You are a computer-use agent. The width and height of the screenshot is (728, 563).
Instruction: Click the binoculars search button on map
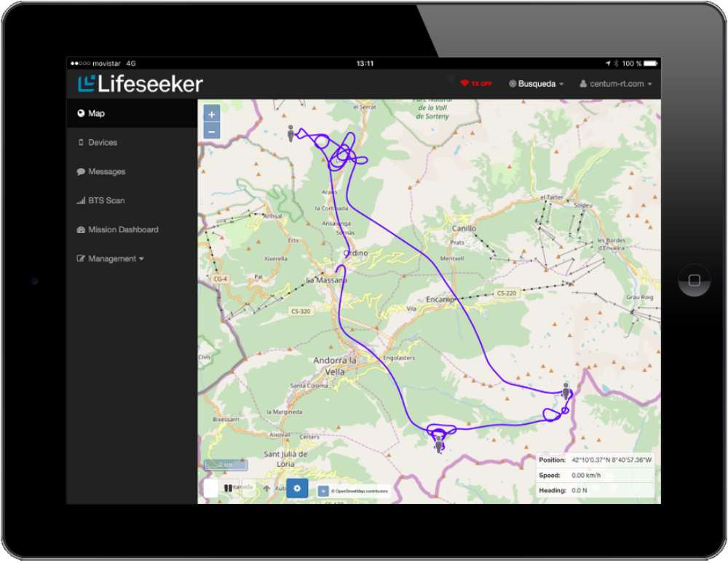click(x=229, y=488)
